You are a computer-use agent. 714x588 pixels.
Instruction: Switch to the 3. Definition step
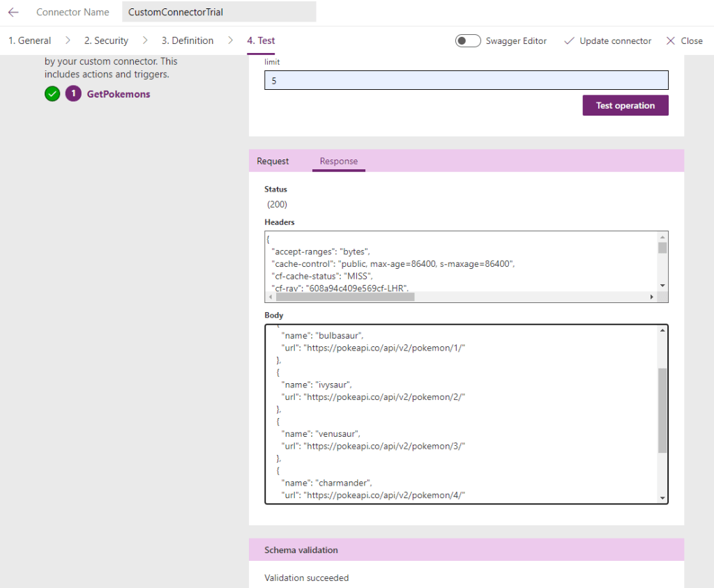click(x=188, y=40)
